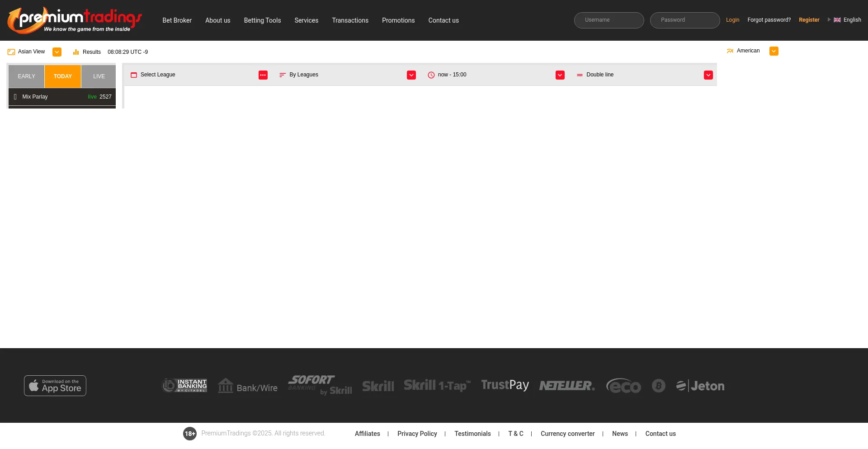
Task: Click the Results bar chart icon
Action: click(x=75, y=52)
